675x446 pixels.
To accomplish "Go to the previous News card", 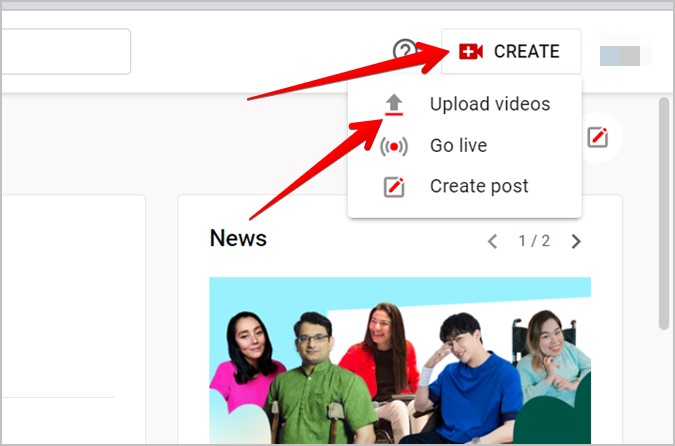I will point(492,242).
